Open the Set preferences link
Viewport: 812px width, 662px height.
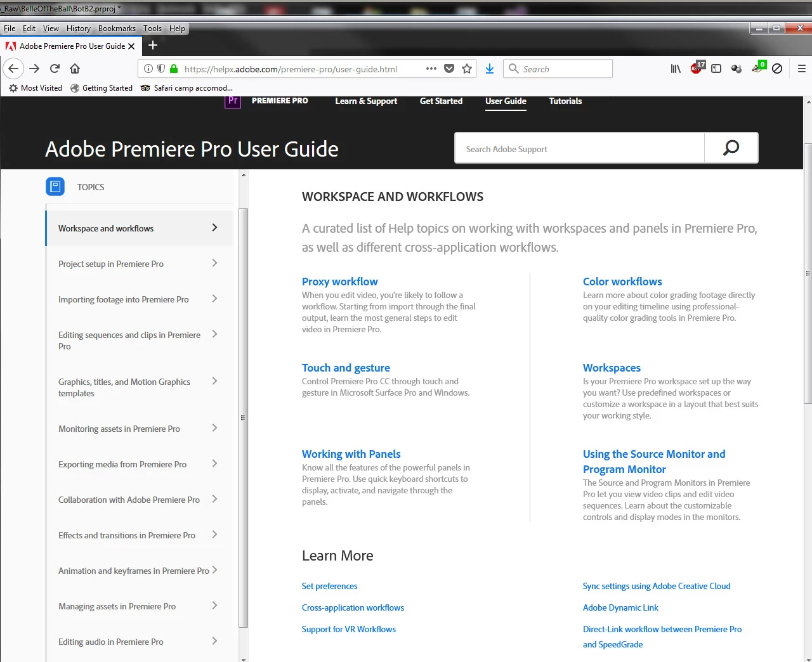pos(329,586)
